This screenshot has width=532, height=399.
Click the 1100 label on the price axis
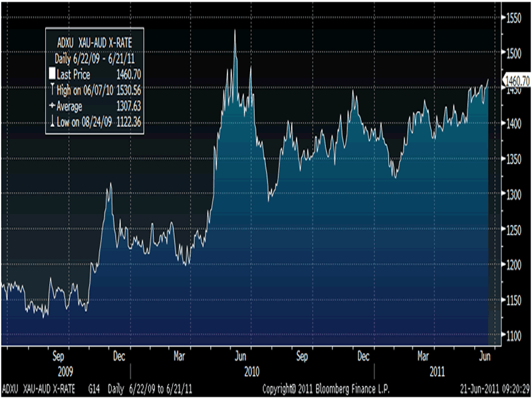(x=515, y=336)
